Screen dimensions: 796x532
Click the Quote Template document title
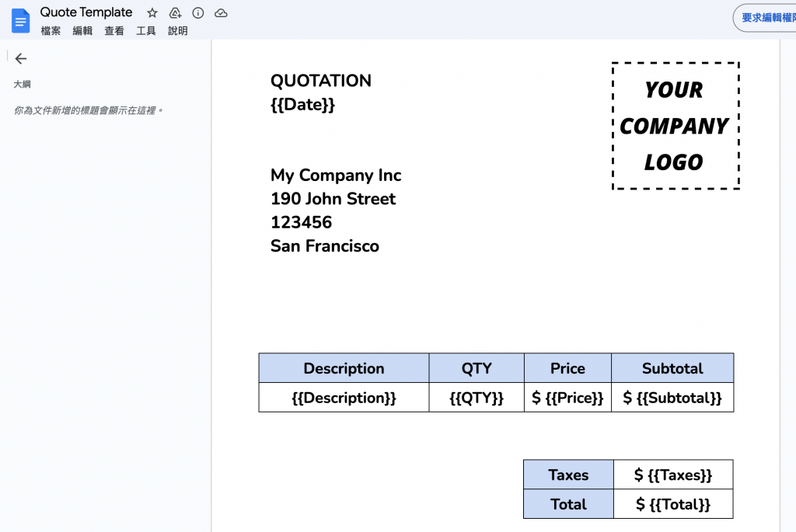coord(86,12)
